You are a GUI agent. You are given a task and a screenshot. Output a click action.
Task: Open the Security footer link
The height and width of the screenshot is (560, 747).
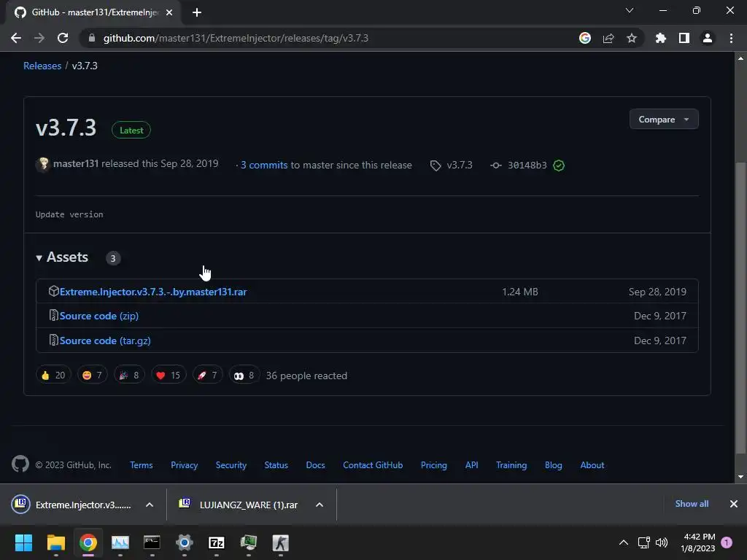click(231, 465)
